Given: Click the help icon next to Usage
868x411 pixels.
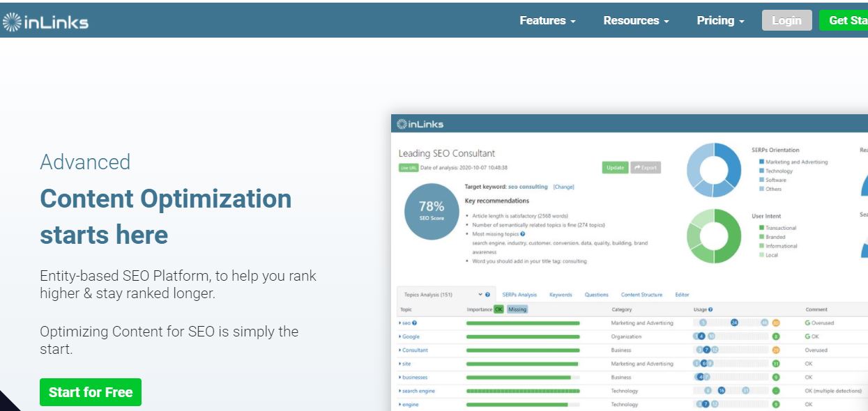Looking at the screenshot, I should point(710,309).
